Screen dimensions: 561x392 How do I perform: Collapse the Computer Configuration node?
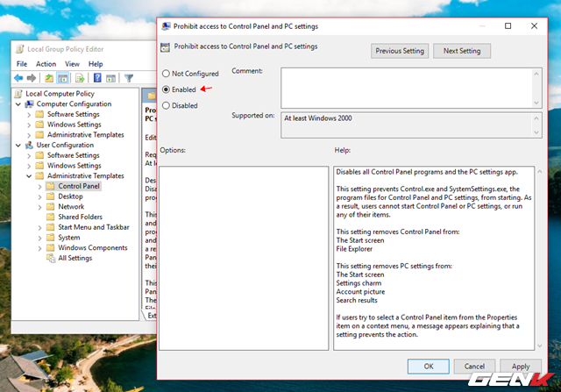point(18,104)
